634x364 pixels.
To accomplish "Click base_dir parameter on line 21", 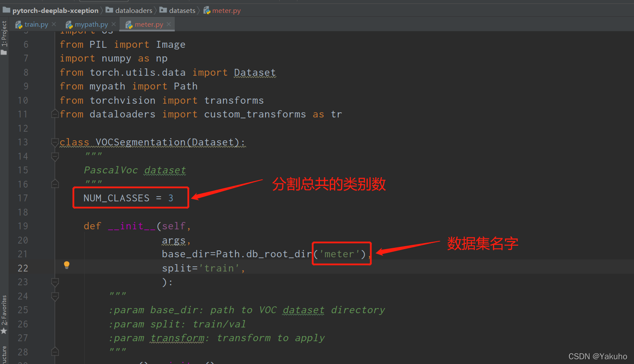I will pyautogui.click(x=186, y=254).
